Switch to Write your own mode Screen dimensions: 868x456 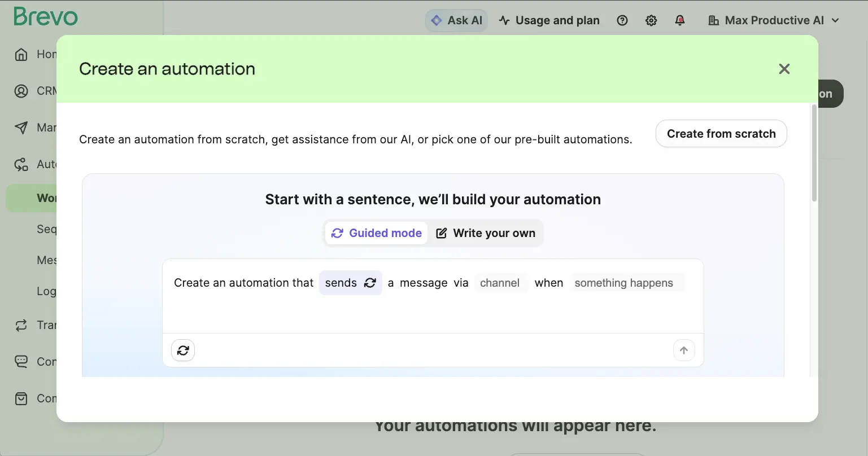pos(486,233)
